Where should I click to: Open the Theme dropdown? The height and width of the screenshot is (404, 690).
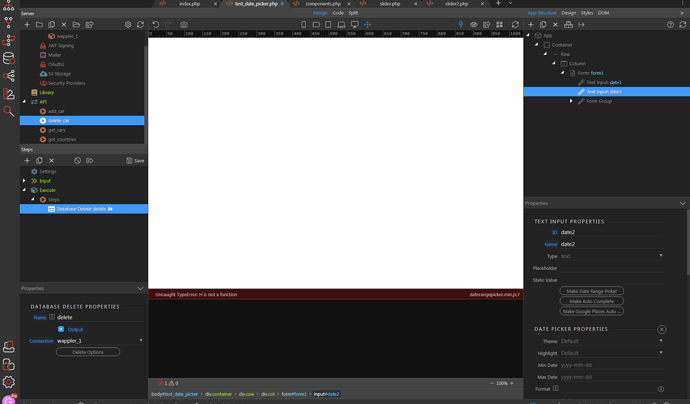click(x=612, y=341)
